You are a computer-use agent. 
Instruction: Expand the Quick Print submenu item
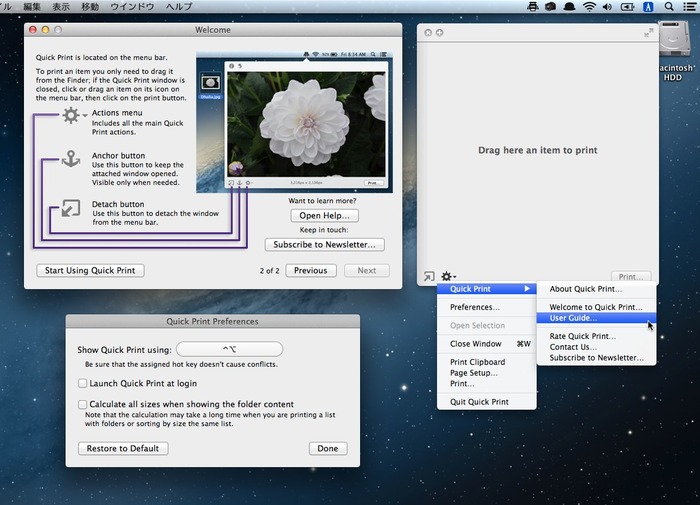pos(487,289)
